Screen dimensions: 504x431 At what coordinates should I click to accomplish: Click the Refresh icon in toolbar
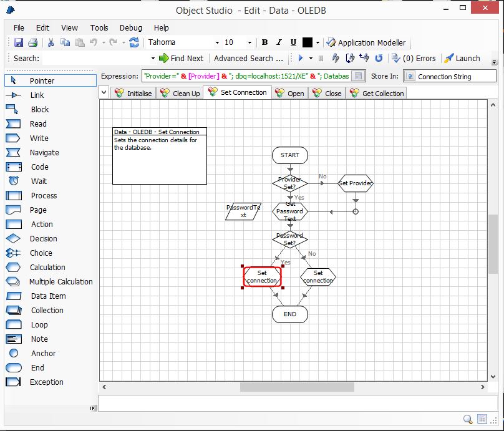click(x=134, y=43)
